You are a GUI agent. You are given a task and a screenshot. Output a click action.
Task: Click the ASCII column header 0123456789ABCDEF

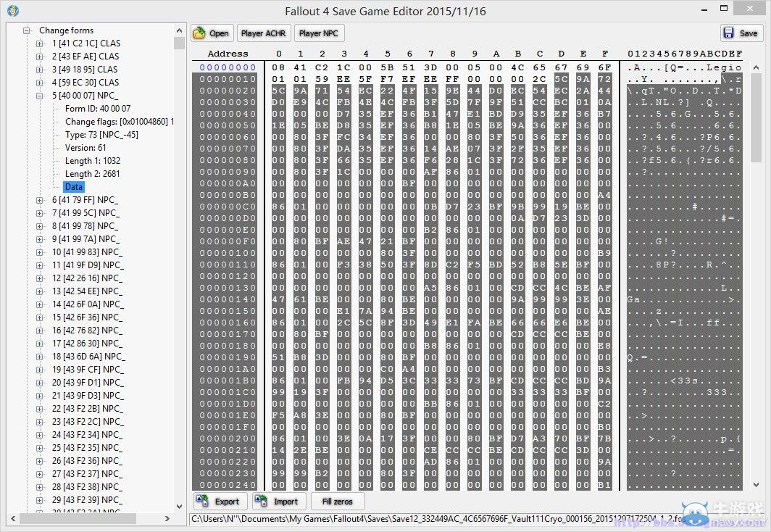pos(685,54)
